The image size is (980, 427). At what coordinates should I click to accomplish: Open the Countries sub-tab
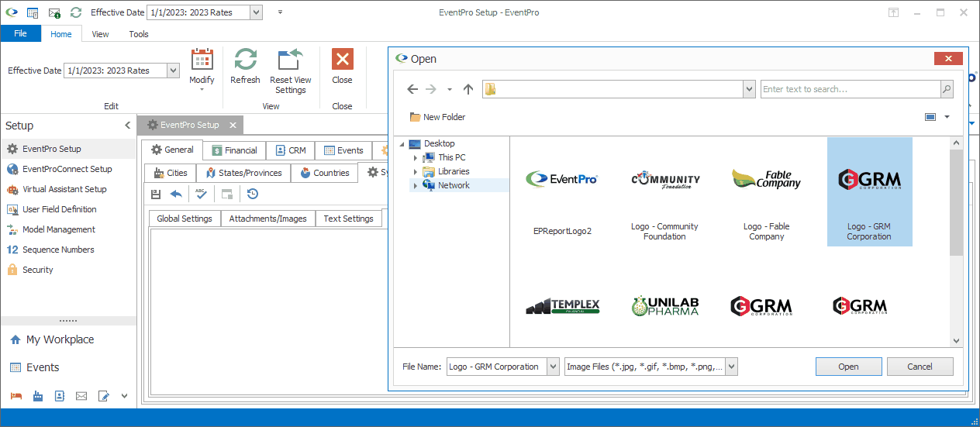[x=324, y=173]
